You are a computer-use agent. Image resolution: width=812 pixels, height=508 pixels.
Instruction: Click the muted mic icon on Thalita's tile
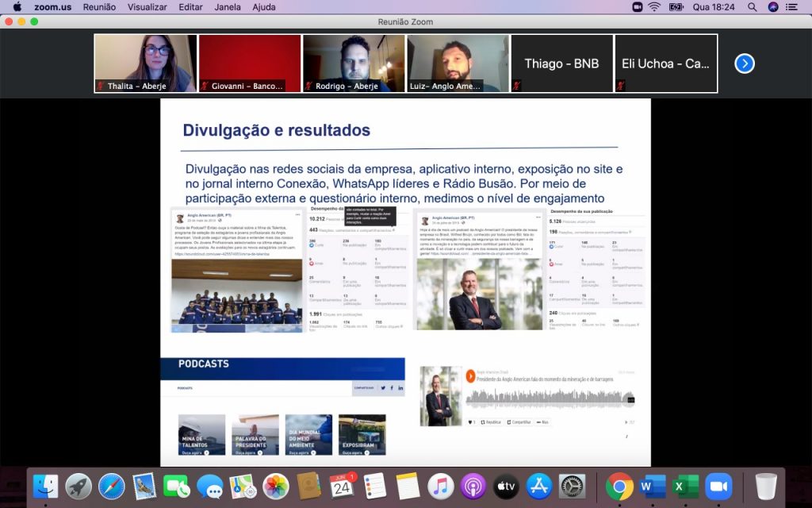pyautogui.click(x=101, y=86)
